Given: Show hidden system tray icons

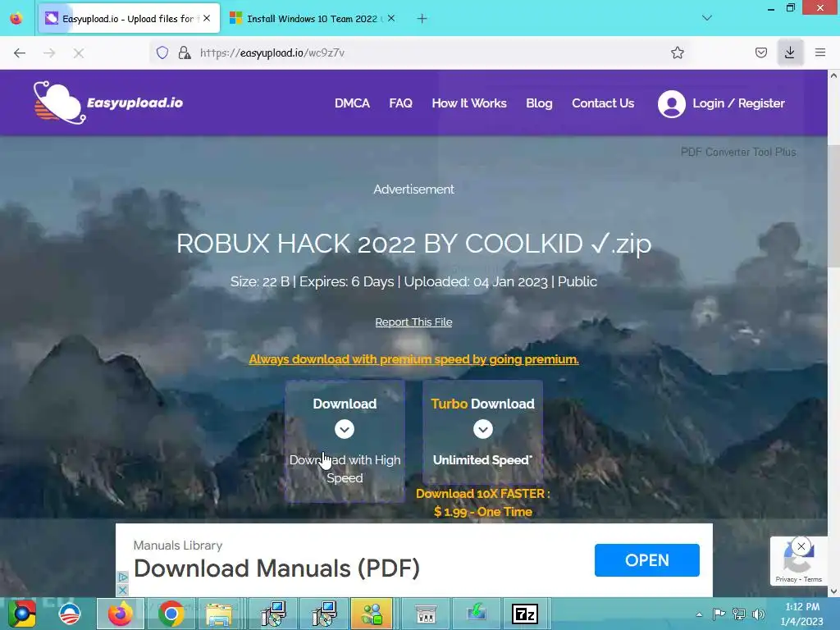Looking at the screenshot, I should coord(699,614).
